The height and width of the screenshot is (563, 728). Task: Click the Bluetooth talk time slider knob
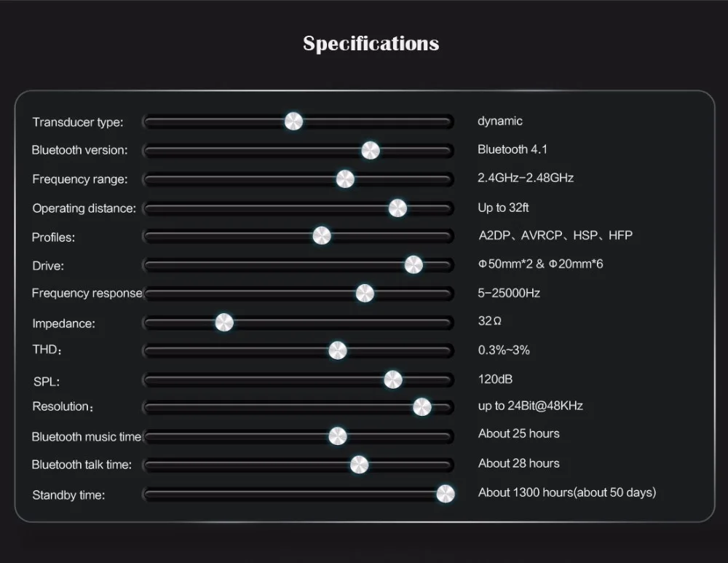(359, 465)
